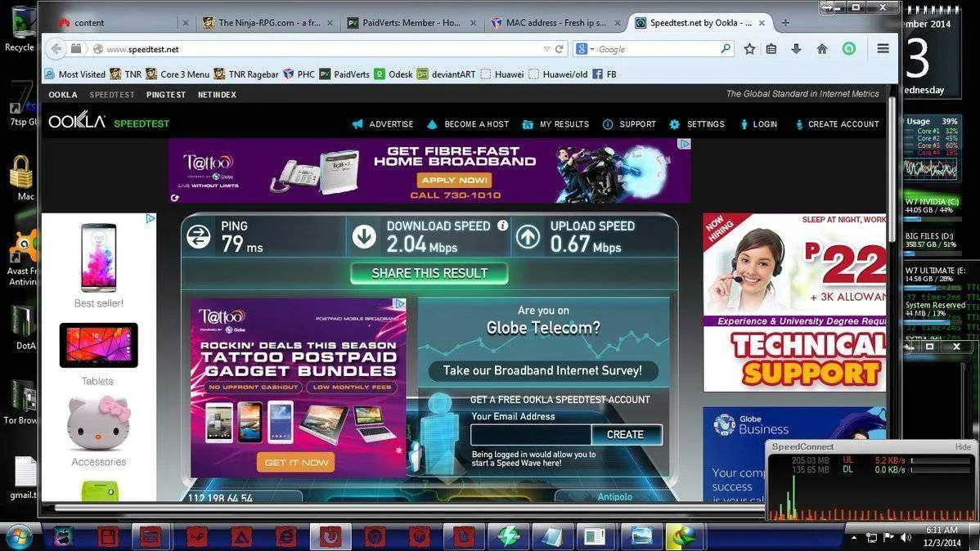Open the taskbar clock showing 6:11 AM
The image size is (980, 551).
(942, 536)
